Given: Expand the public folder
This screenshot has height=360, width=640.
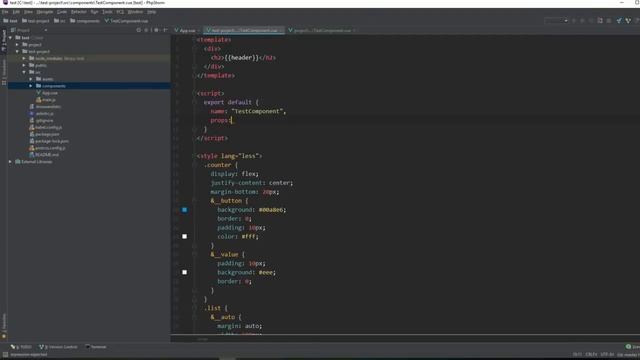Looking at the screenshot, I should [24, 65].
